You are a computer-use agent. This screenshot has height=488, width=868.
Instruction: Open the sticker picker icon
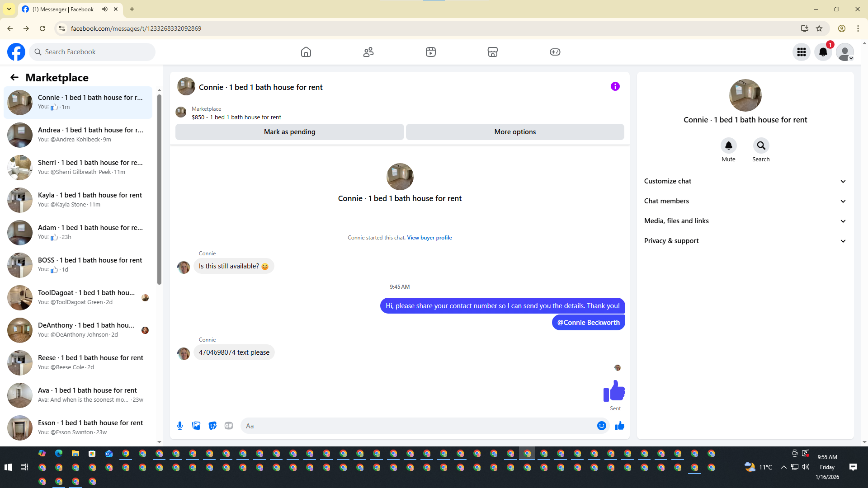(x=212, y=426)
